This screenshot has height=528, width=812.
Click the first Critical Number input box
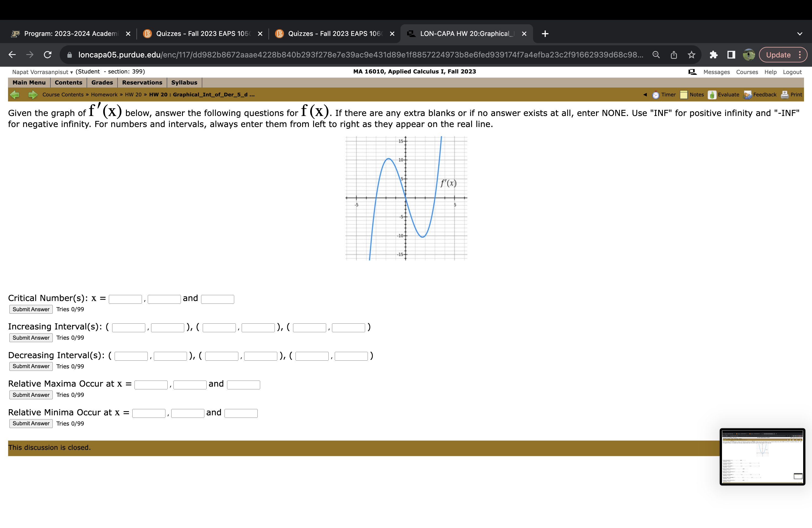coord(125,299)
